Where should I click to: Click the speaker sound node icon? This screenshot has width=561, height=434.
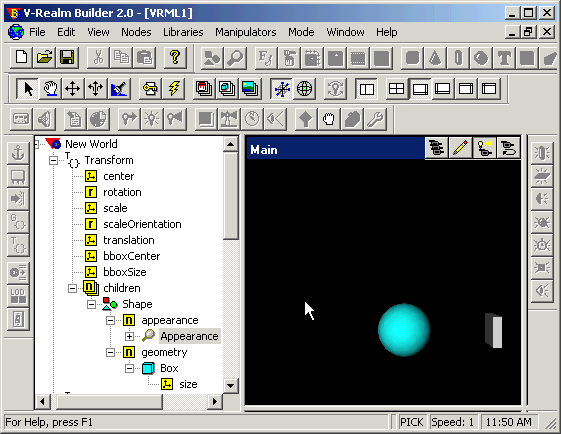click(x=44, y=119)
